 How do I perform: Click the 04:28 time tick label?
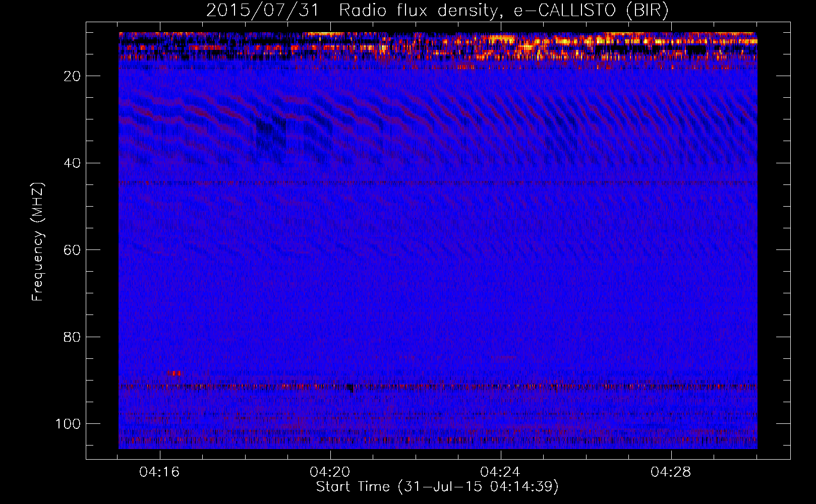click(671, 472)
